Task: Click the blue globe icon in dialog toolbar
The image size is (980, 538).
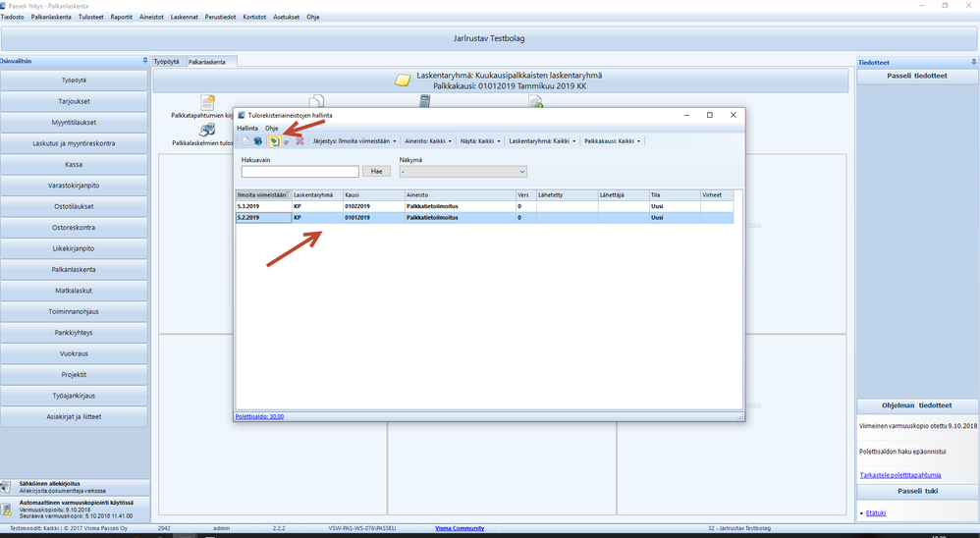Action: (x=257, y=141)
